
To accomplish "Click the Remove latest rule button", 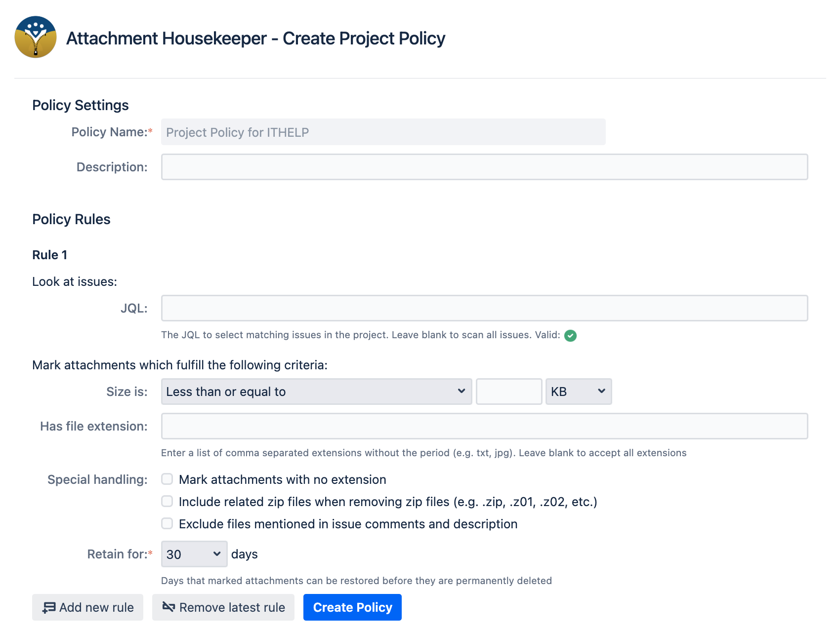I will (223, 607).
